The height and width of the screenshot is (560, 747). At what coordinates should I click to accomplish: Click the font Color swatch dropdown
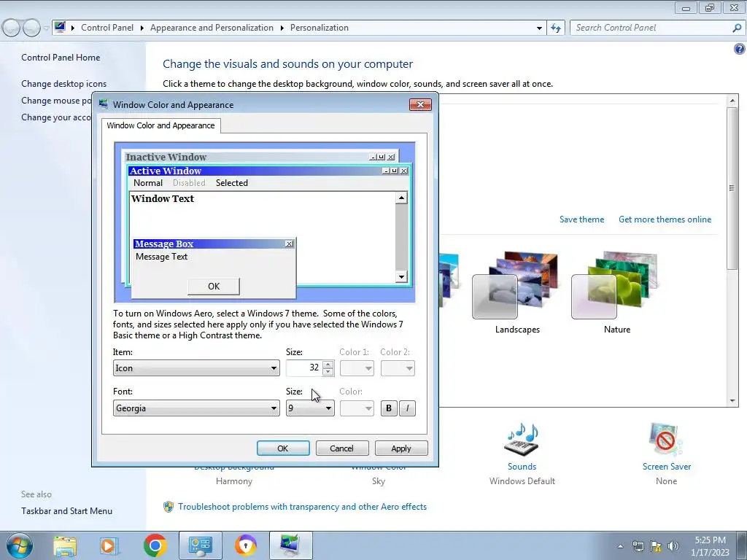pyautogui.click(x=357, y=408)
